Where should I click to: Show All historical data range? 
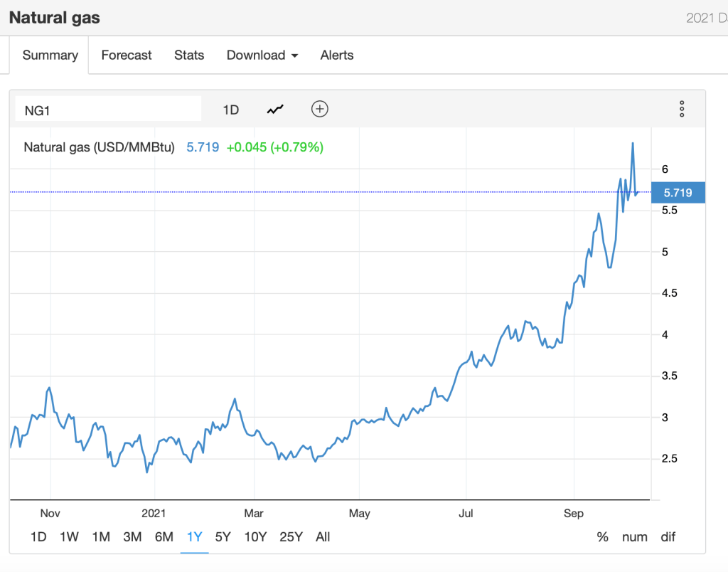pyautogui.click(x=323, y=537)
